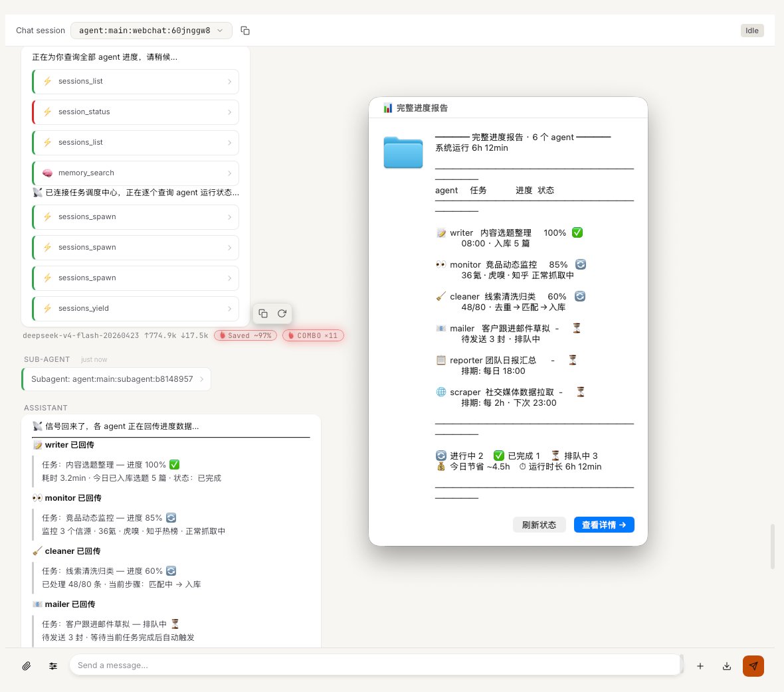Click the 查看详情 button
784x692 pixels.
tap(604, 525)
